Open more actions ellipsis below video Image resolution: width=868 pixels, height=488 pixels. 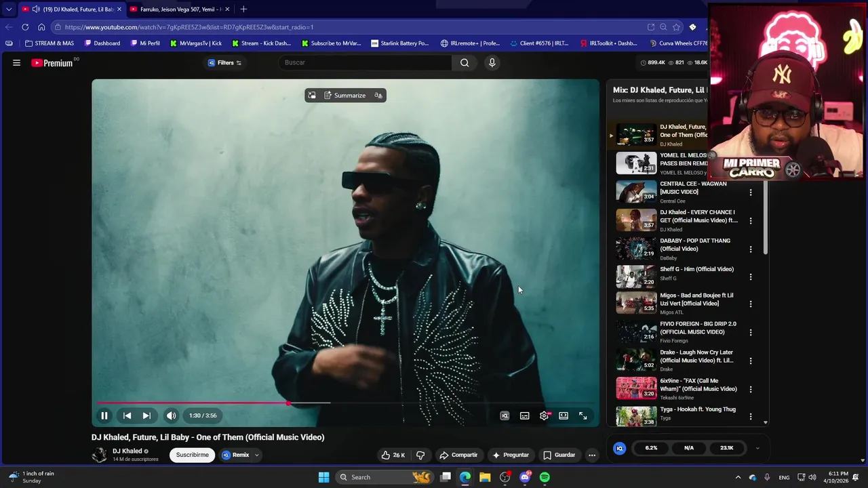point(592,455)
